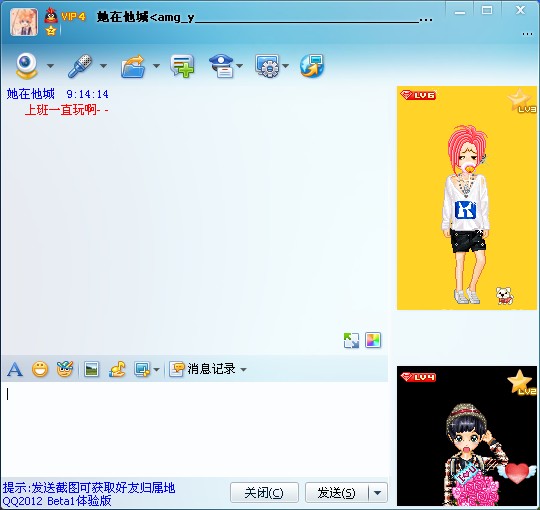The height and width of the screenshot is (510, 540).
Task: Click the LV2 star badge
Action: [x=522, y=383]
